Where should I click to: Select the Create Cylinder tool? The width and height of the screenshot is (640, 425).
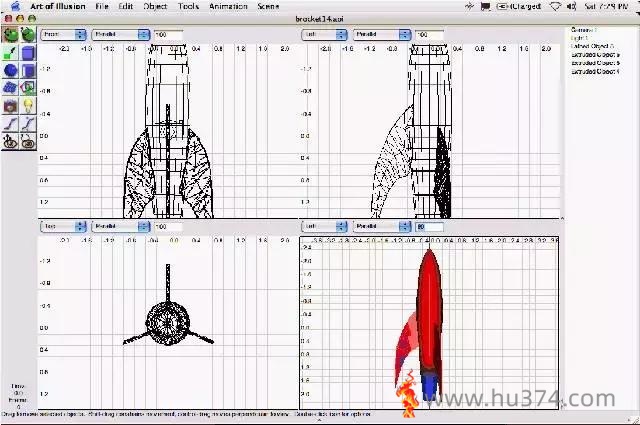click(x=28, y=71)
